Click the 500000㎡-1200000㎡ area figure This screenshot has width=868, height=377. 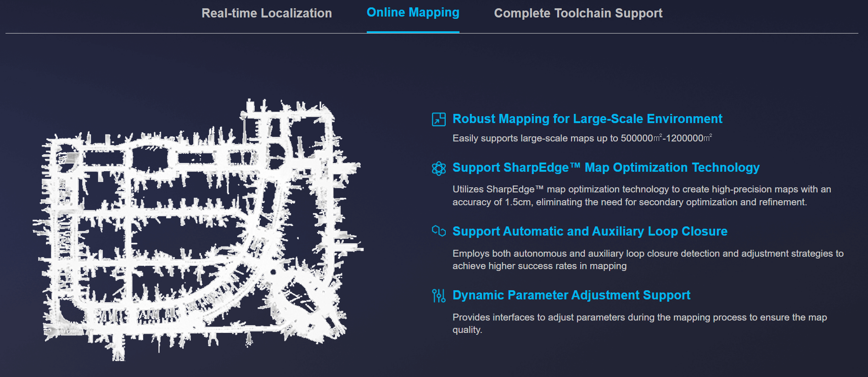click(666, 138)
